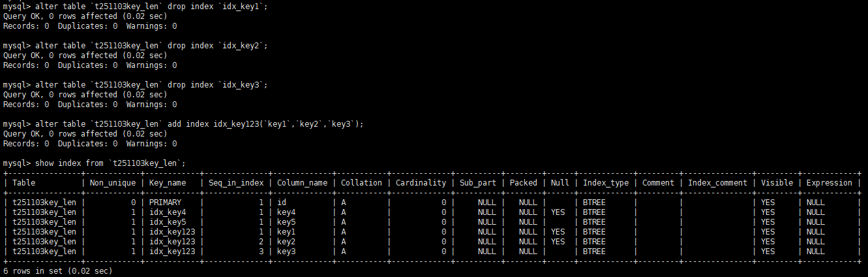Image resolution: width=868 pixels, height=277 pixels.
Task: Select the Collation column header
Action: click(x=361, y=183)
